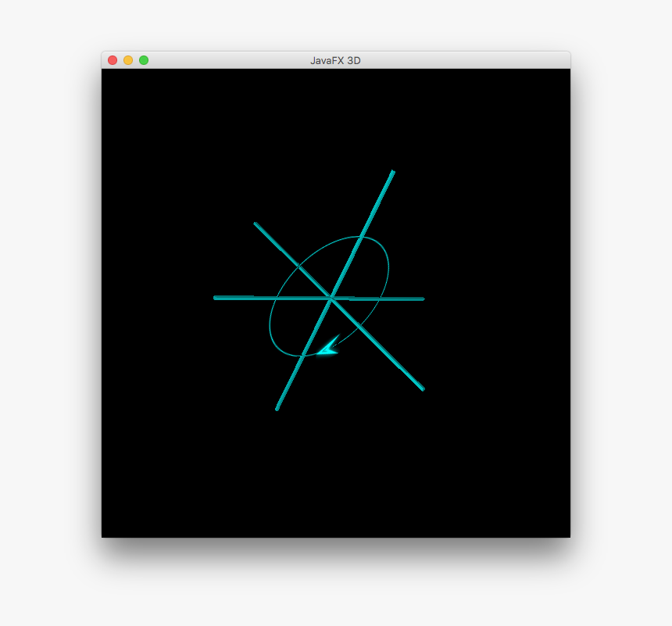Image resolution: width=672 pixels, height=626 pixels.
Task: Click the JavaFX 3D window title text
Action: click(335, 60)
